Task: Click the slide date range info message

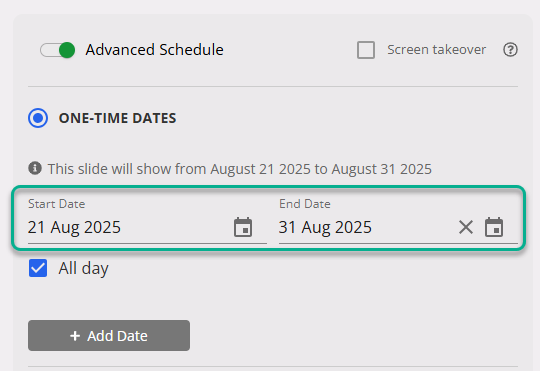Action: tap(240, 169)
